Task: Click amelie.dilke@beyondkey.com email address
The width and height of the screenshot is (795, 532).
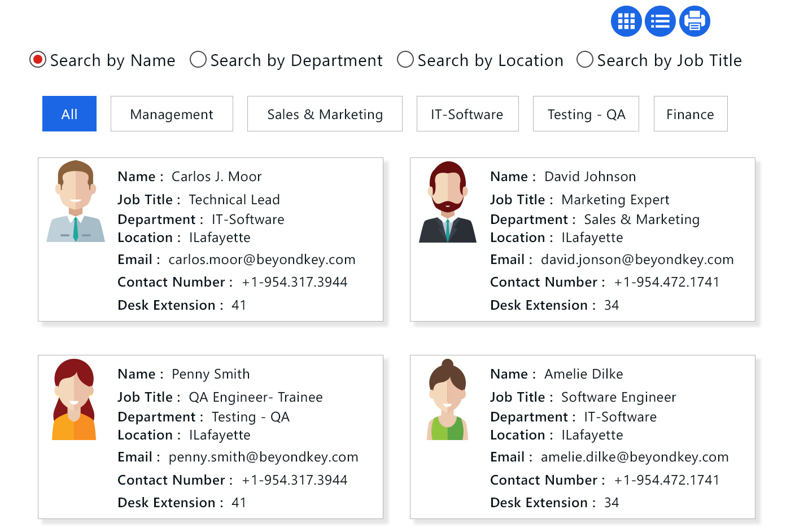Action: click(x=635, y=457)
